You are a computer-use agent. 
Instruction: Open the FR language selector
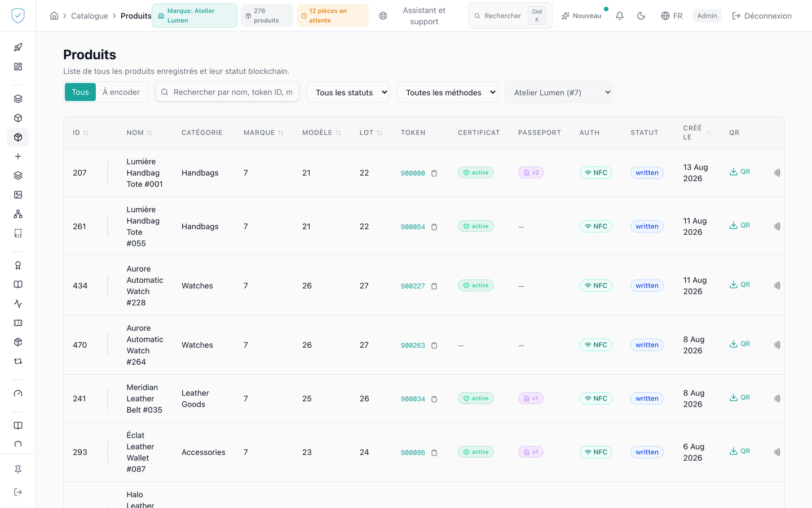(672, 16)
